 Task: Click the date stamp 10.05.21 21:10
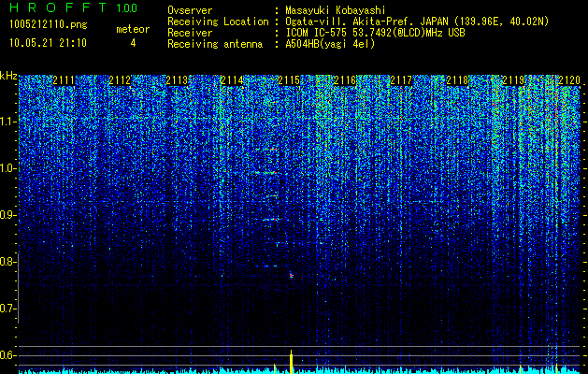[x=48, y=43]
